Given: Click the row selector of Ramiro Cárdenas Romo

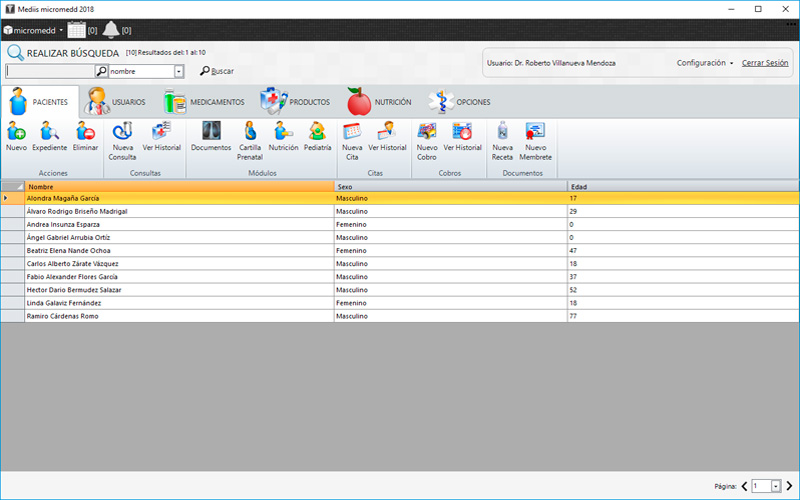Looking at the screenshot, I should coord(12,316).
